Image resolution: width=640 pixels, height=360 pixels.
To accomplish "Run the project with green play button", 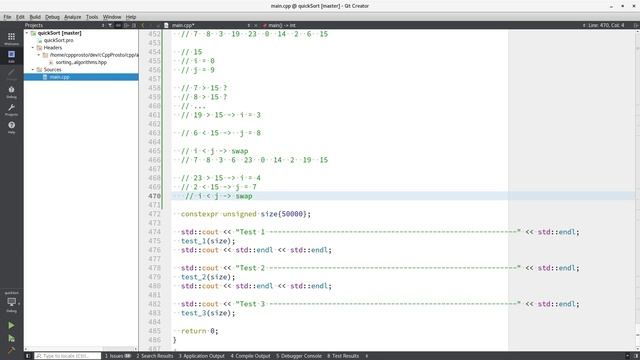I will [11, 325].
